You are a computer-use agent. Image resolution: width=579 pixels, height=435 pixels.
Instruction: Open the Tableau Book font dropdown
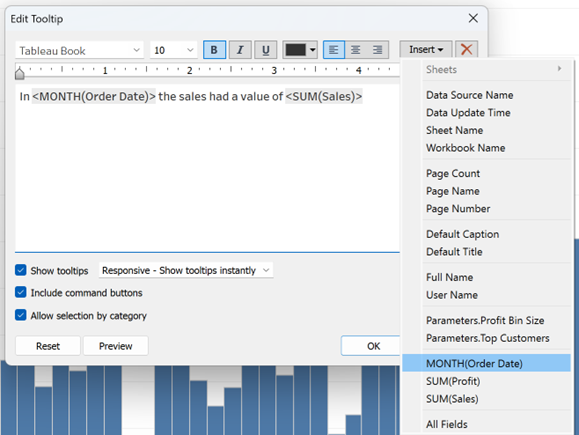click(x=79, y=50)
